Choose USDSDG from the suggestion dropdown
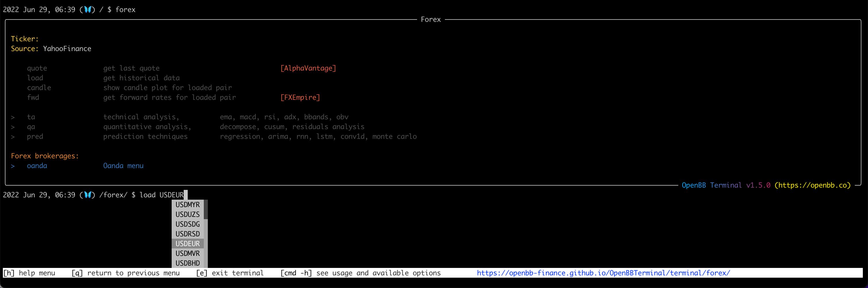The width and height of the screenshot is (868, 288). [x=188, y=224]
